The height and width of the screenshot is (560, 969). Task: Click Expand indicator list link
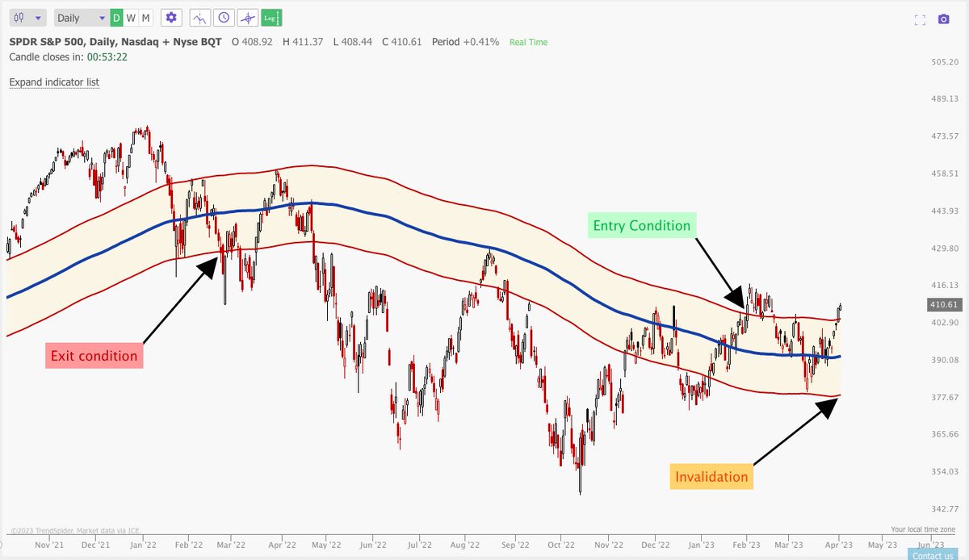click(54, 82)
